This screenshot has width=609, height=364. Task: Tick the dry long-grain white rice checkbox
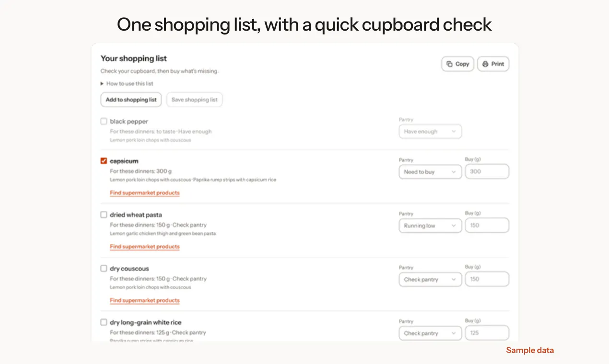(x=104, y=322)
